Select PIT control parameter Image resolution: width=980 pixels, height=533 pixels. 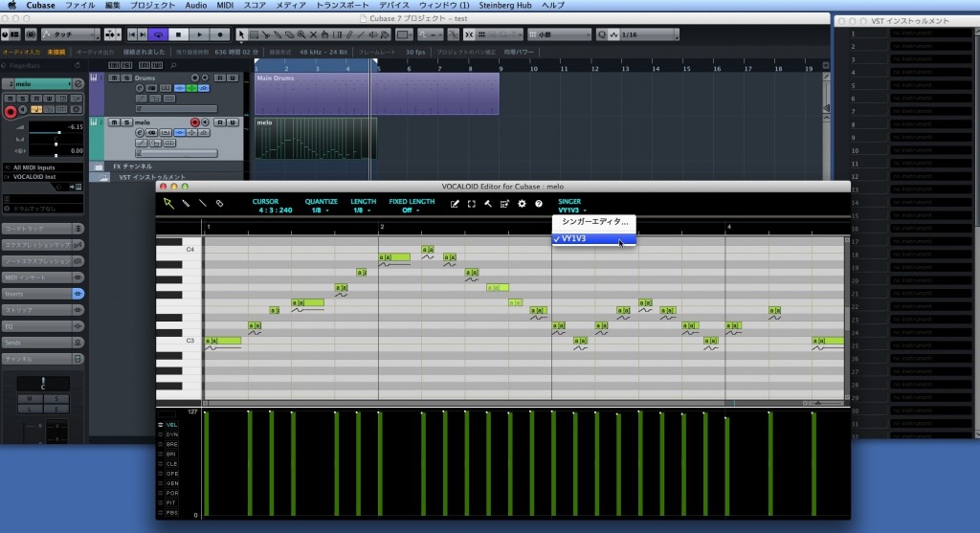coord(171,503)
